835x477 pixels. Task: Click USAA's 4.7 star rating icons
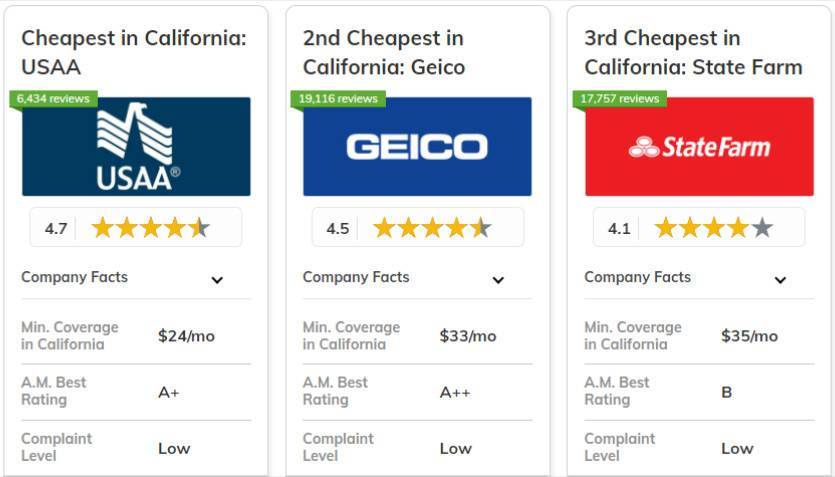151,228
